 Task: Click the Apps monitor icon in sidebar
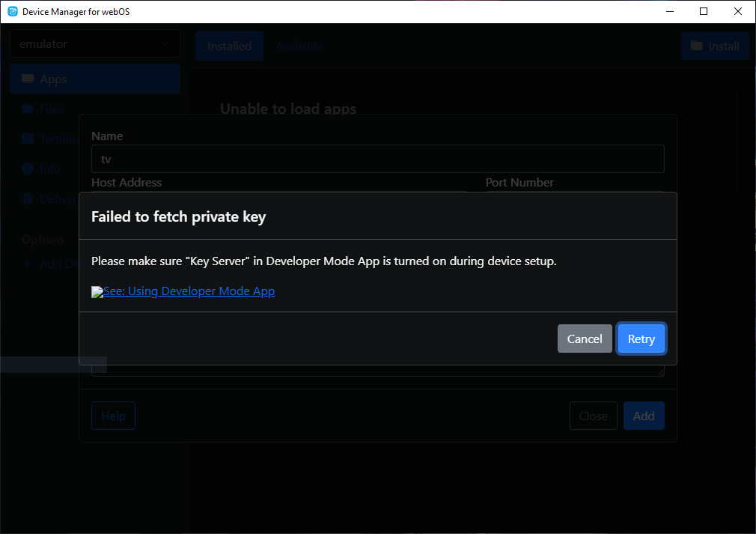click(28, 79)
